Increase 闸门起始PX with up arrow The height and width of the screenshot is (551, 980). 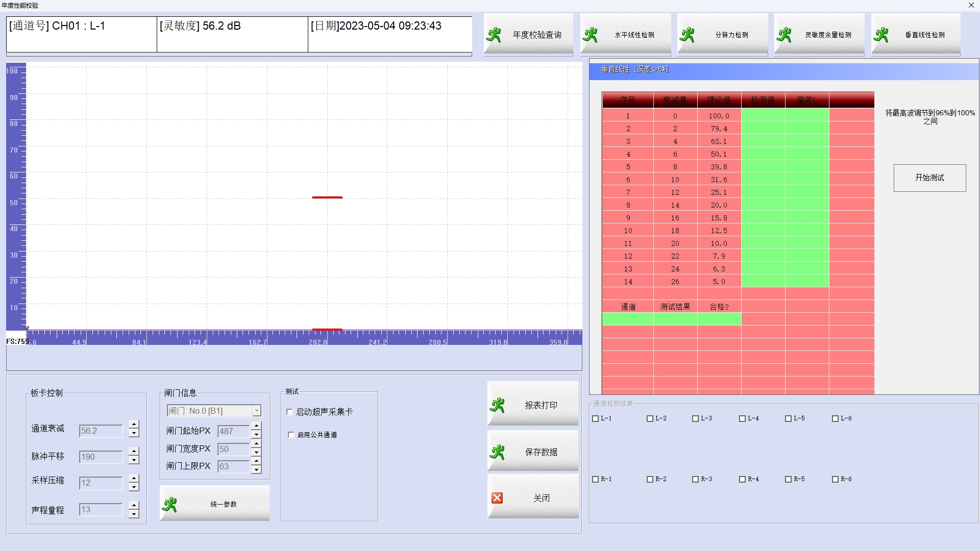tap(256, 426)
